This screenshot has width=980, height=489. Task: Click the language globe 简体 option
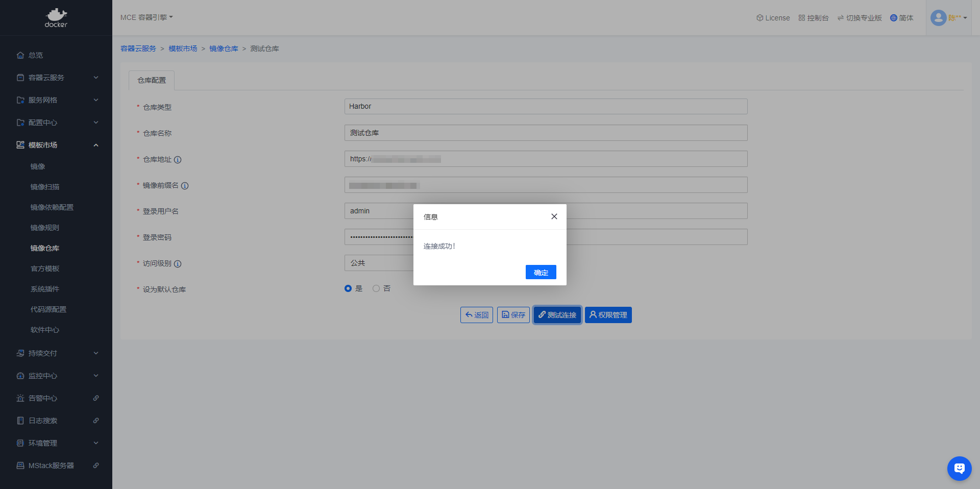point(901,18)
